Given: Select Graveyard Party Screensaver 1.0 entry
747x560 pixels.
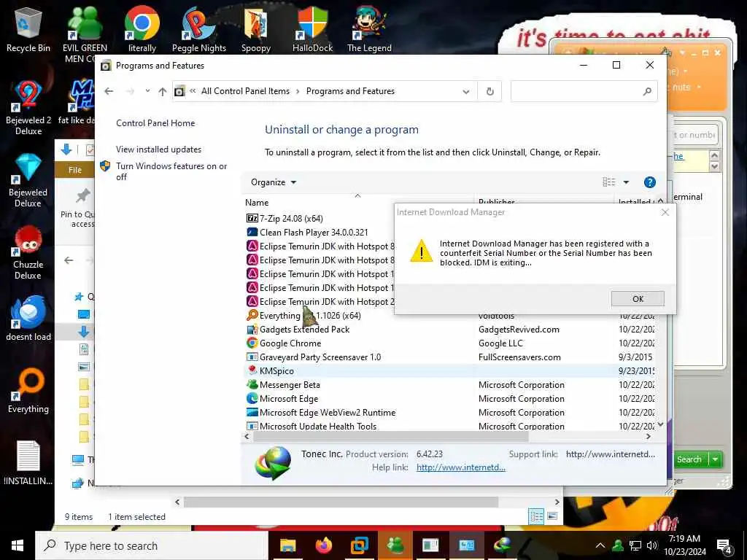Looking at the screenshot, I should (320, 357).
